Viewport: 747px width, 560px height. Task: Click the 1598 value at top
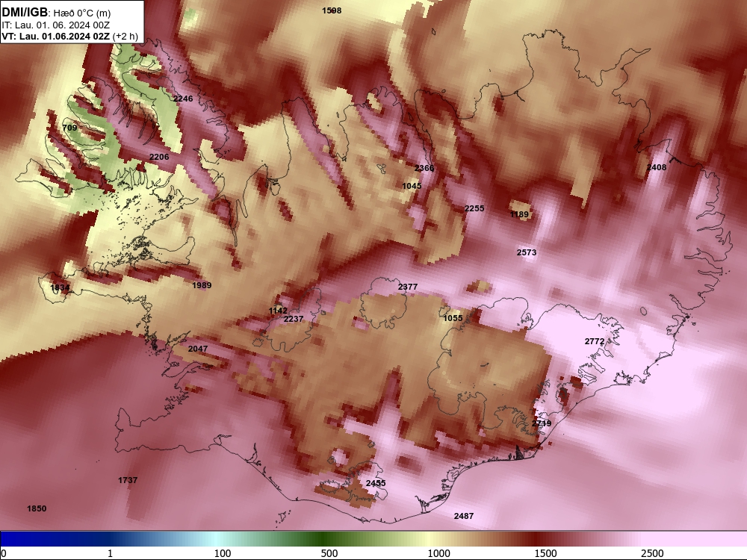(x=332, y=10)
